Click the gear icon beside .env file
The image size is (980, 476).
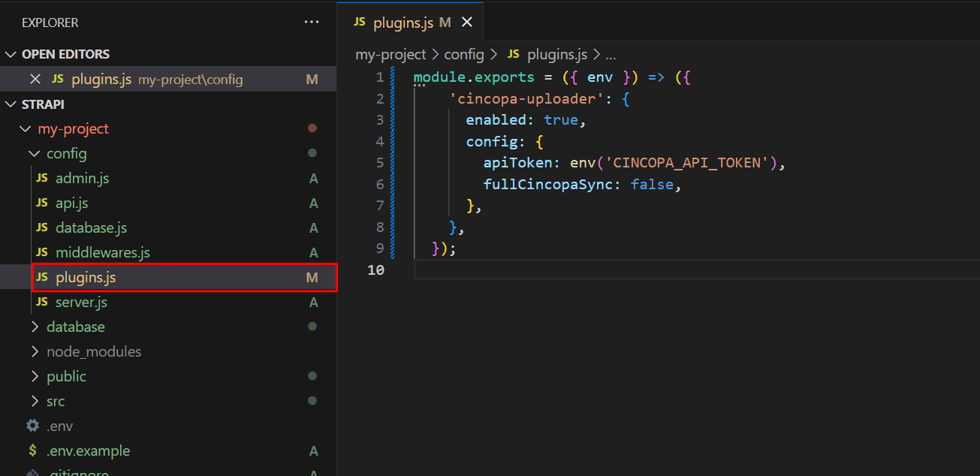click(32, 426)
